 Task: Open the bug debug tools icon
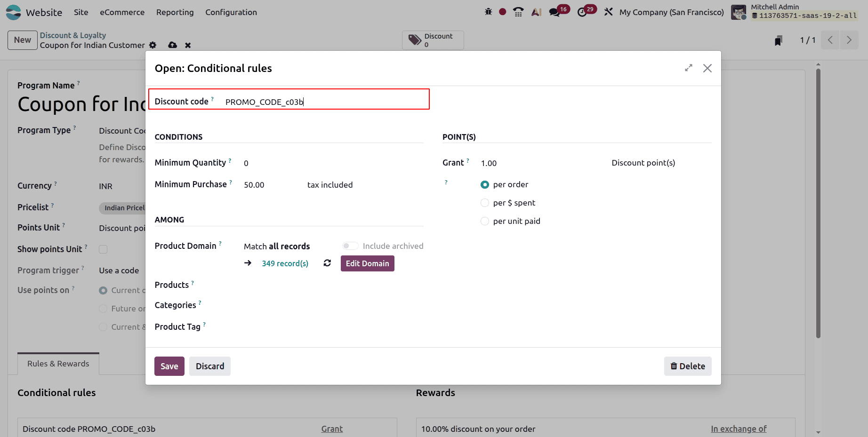[488, 12]
